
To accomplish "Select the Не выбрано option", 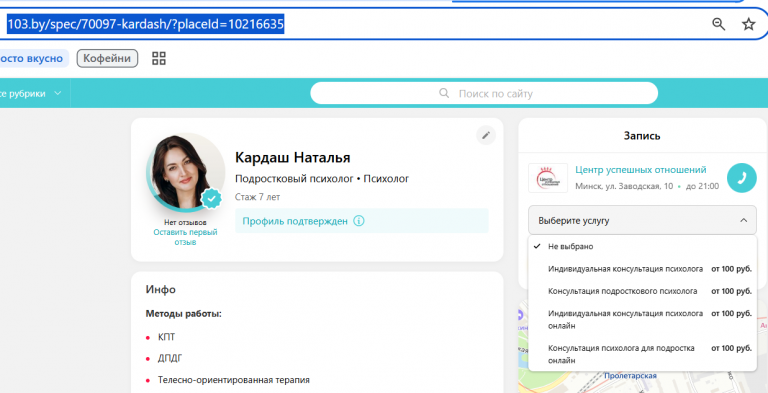I will (x=642, y=246).
